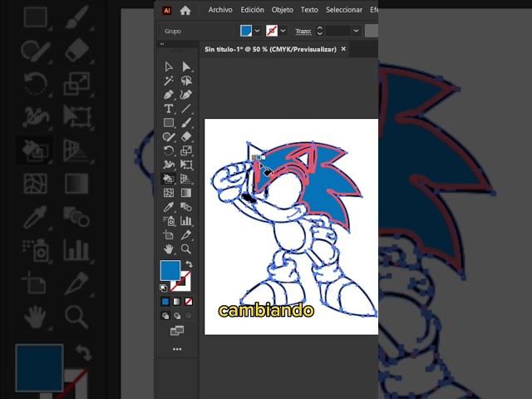The height and width of the screenshot is (399, 532).
Task: Select the Paintbrush tool
Action: pos(186,122)
